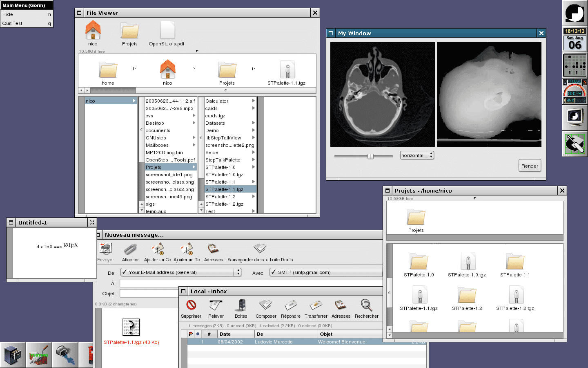Click the Attacher paperclip icon

[130, 249]
